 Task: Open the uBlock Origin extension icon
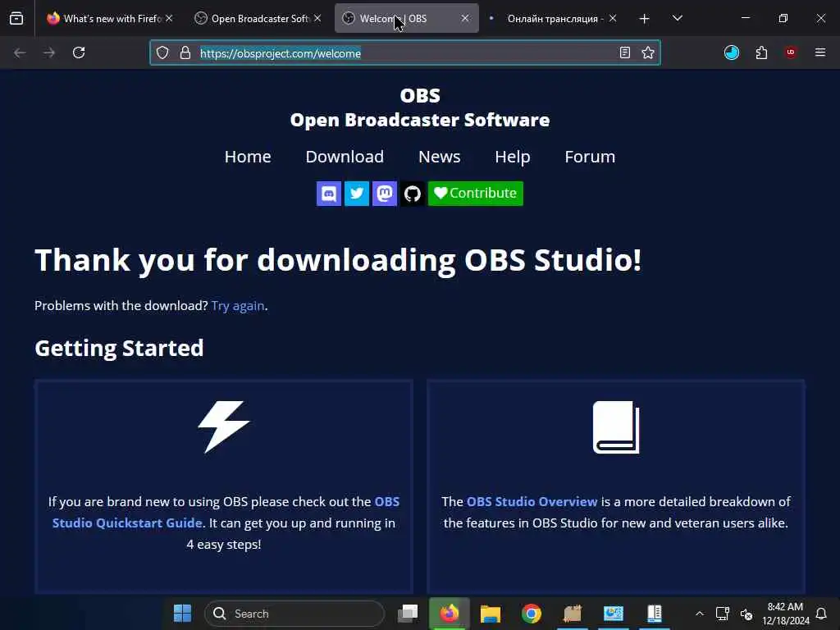(x=791, y=52)
